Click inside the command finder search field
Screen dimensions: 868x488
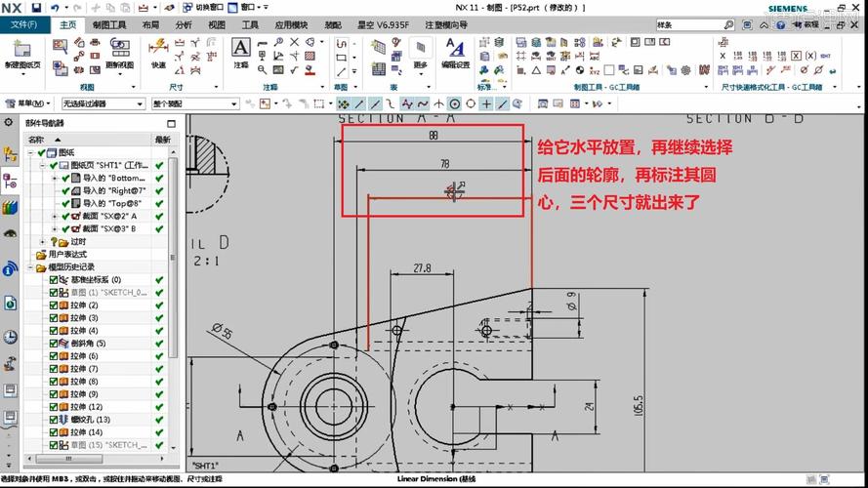click(689, 25)
